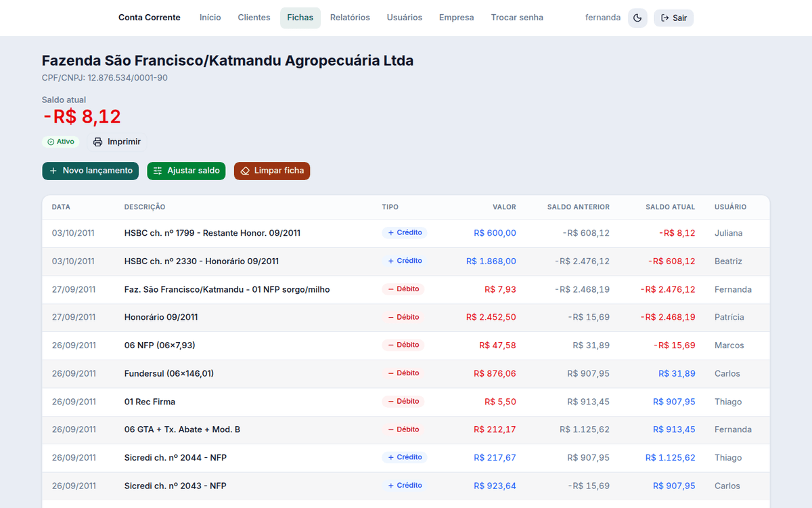Open the Fichas tab
The image size is (812, 508).
coord(300,18)
